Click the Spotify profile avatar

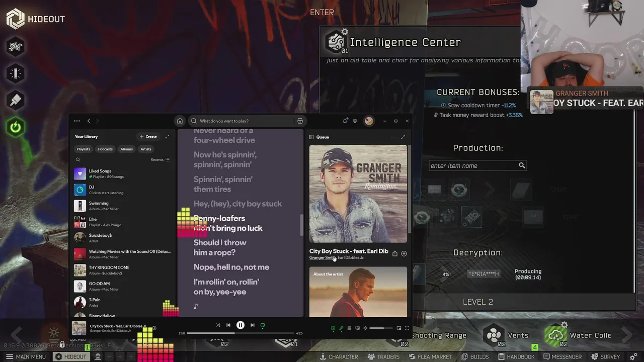pos(369,121)
